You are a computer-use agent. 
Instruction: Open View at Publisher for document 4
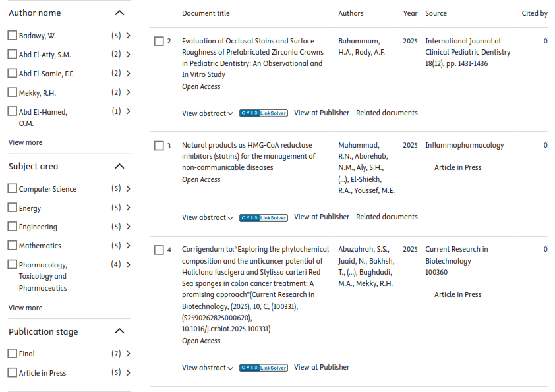tap(321, 367)
